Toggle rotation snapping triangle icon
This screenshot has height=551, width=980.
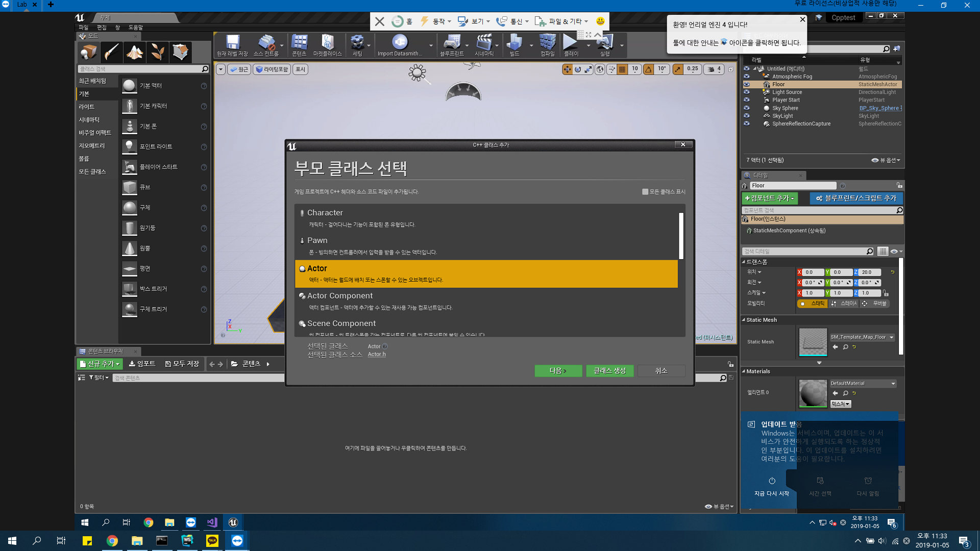(x=648, y=69)
